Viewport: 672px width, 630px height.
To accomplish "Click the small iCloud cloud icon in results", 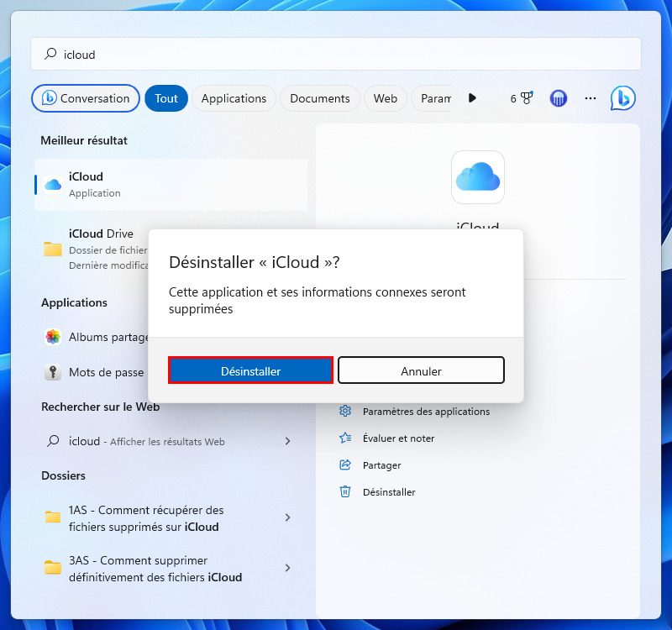I will pos(53,185).
